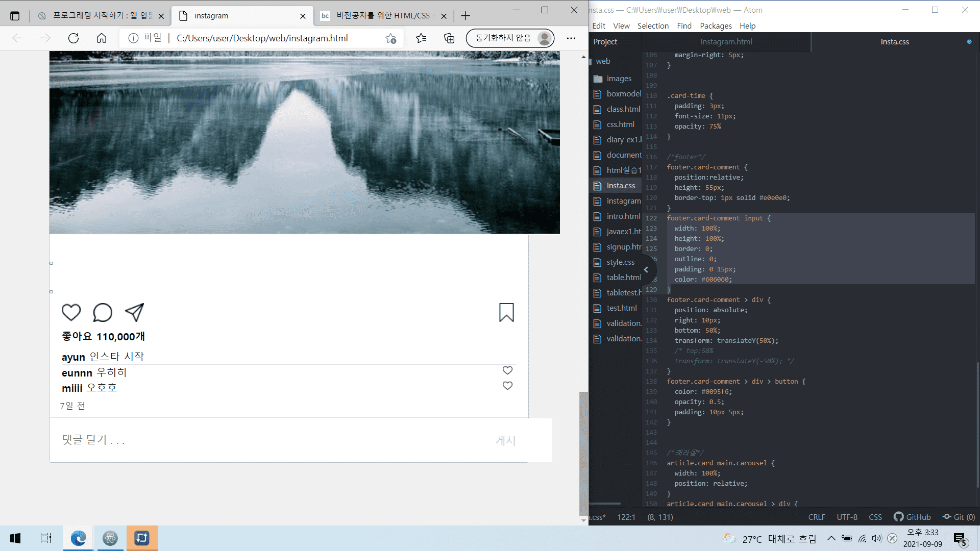Open the Packages menu in Atom
The width and height of the screenshot is (980, 551).
(x=715, y=26)
